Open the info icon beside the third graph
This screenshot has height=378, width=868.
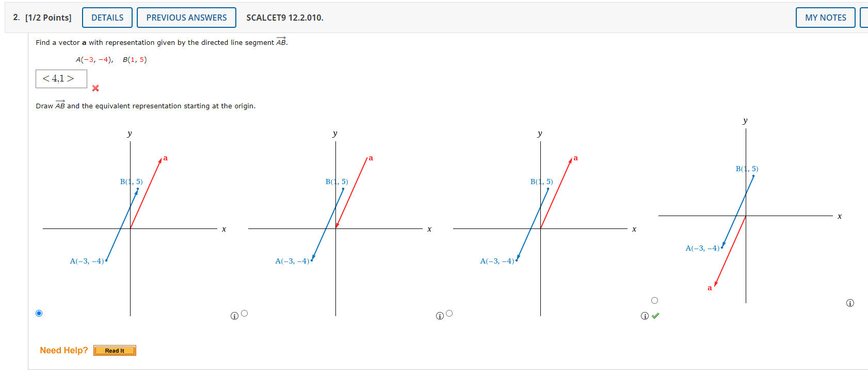point(645,316)
